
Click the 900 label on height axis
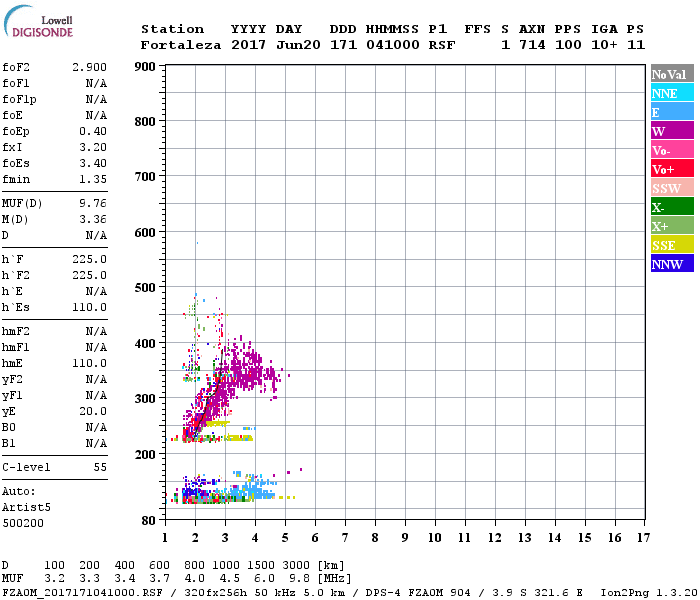pos(145,67)
